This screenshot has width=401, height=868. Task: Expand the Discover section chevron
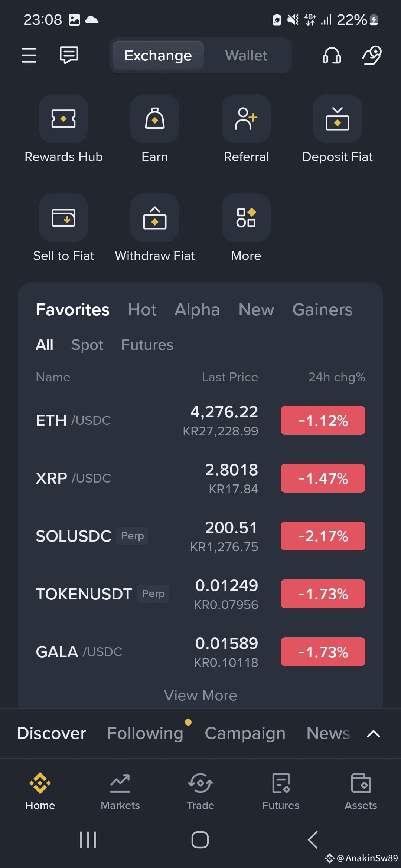(x=373, y=734)
